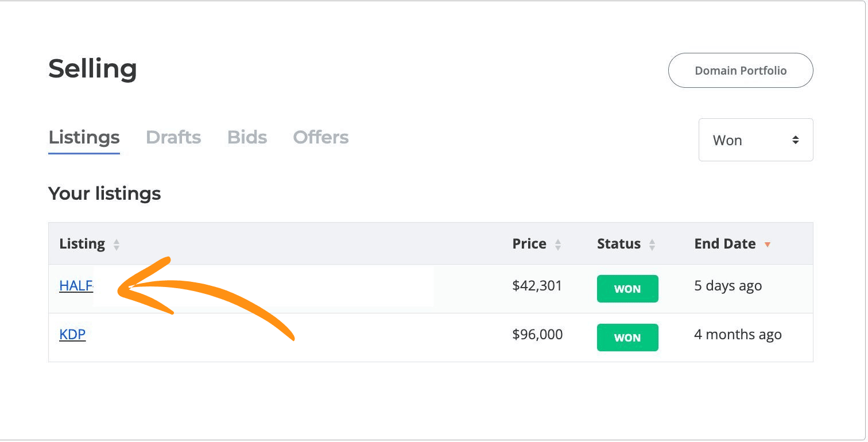Click the orange End Date sort arrow

[x=767, y=245]
